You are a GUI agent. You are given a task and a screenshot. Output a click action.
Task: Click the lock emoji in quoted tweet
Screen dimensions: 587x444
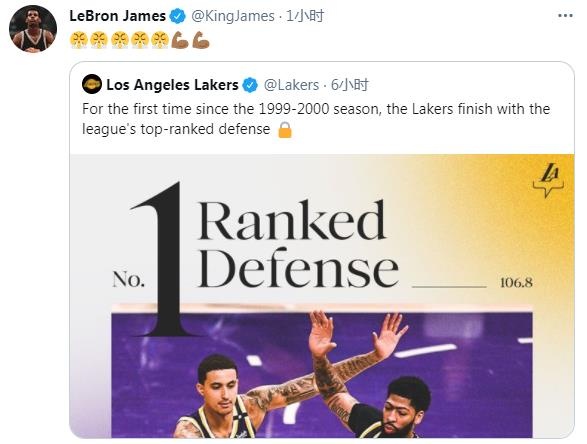click(x=285, y=130)
